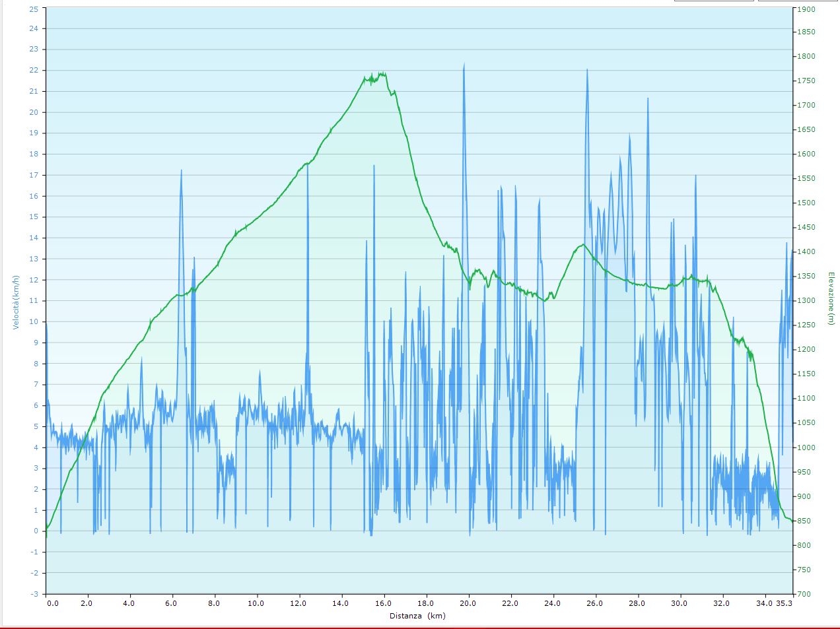
Task: Click the green elevation peak near 25.5 km
Action: pyautogui.click(x=582, y=245)
